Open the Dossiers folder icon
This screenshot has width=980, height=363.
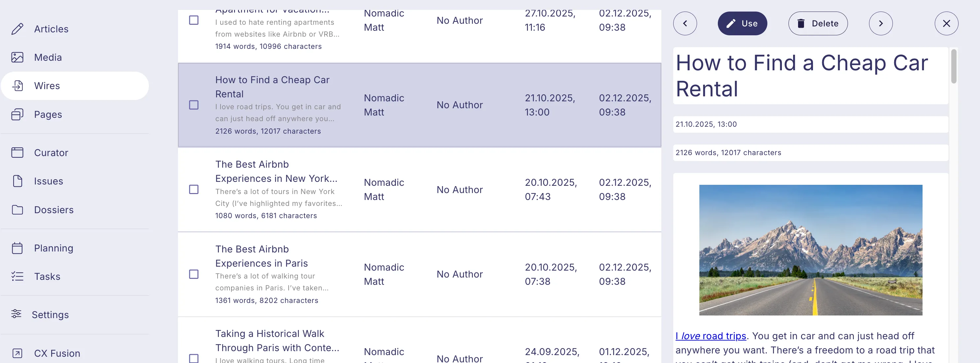[x=17, y=210]
